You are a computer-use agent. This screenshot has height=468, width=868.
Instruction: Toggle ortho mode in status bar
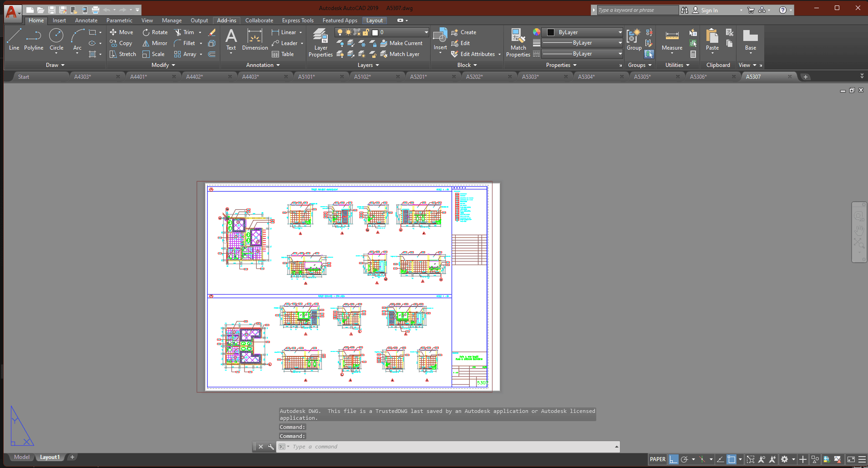pyautogui.click(x=673, y=459)
